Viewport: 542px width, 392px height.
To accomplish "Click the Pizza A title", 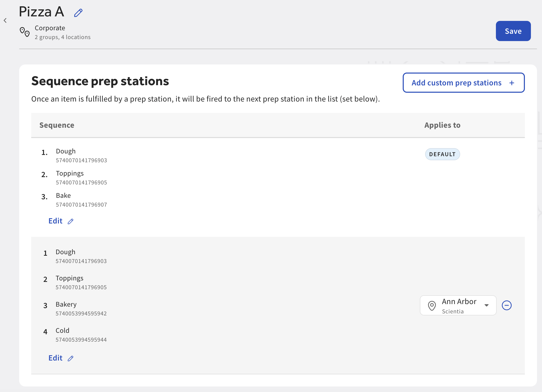I will pyautogui.click(x=42, y=12).
